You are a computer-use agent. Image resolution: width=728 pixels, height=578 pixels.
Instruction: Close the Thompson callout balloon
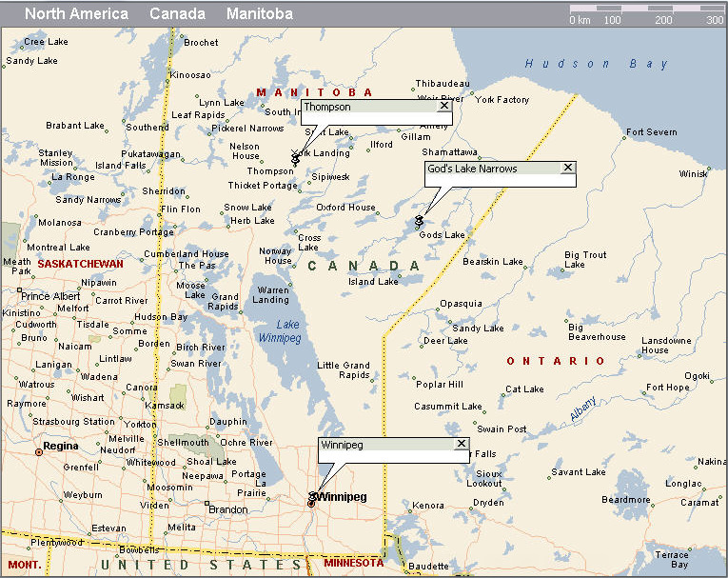pyautogui.click(x=443, y=107)
